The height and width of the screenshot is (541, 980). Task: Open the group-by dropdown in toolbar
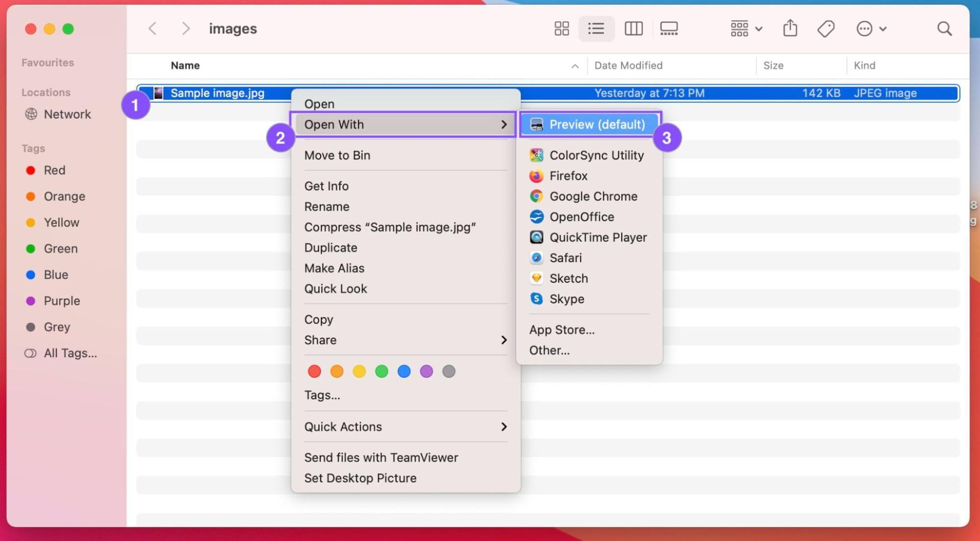[746, 28]
